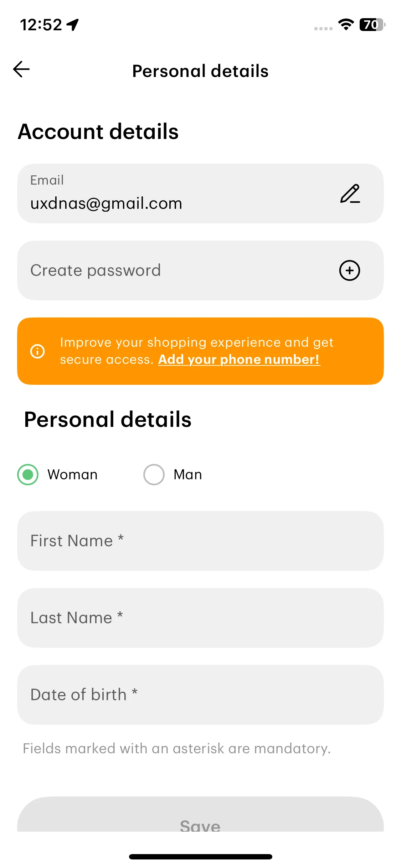Tap the cellular signal dots icon
401x868 pixels.
click(x=323, y=29)
